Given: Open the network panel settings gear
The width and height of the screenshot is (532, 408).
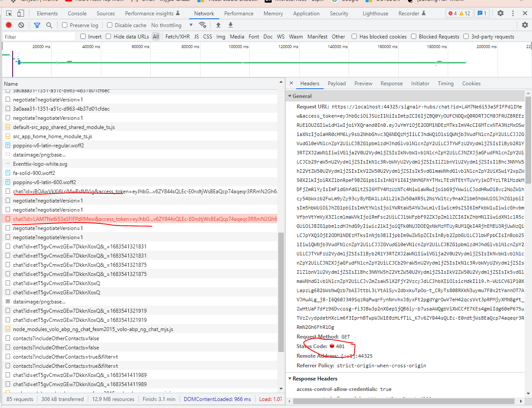Looking at the screenshot, I should [525, 25].
